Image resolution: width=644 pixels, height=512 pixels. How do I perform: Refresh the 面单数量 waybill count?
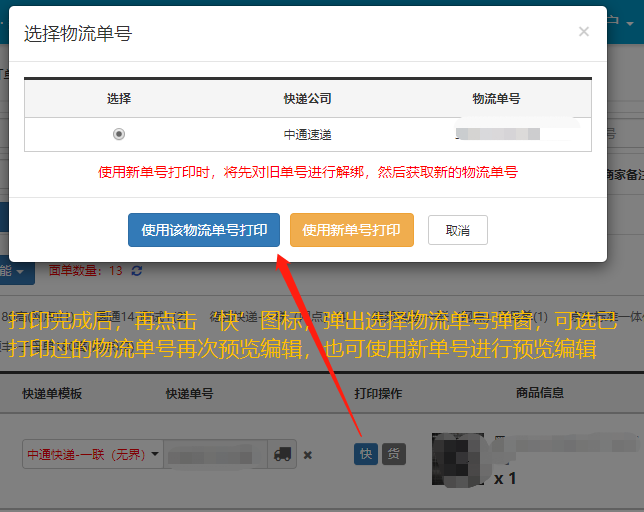pyautogui.click(x=137, y=271)
